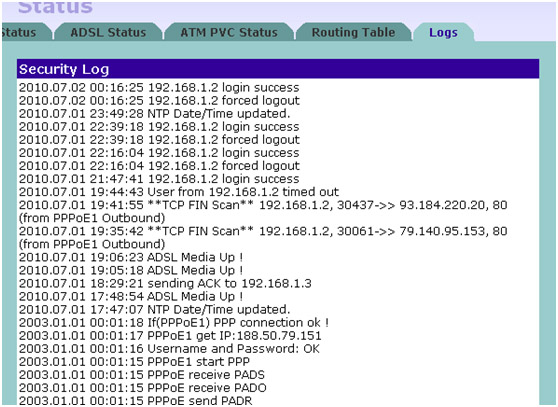Select the 21:47:41 login success entry
The height and width of the screenshot is (407, 558).
pyautogui.click(x=159, y=179)
